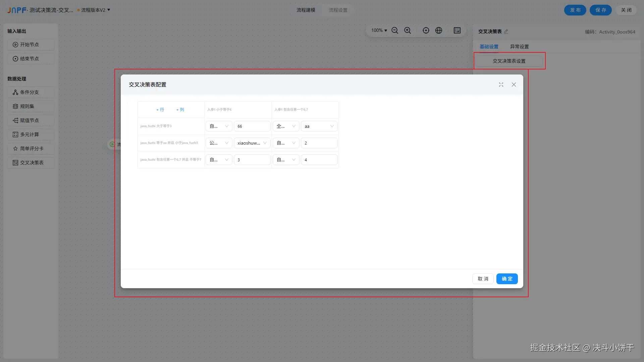
Task: Select the 赋值节点 node item
Action: (x=31, y=120)
